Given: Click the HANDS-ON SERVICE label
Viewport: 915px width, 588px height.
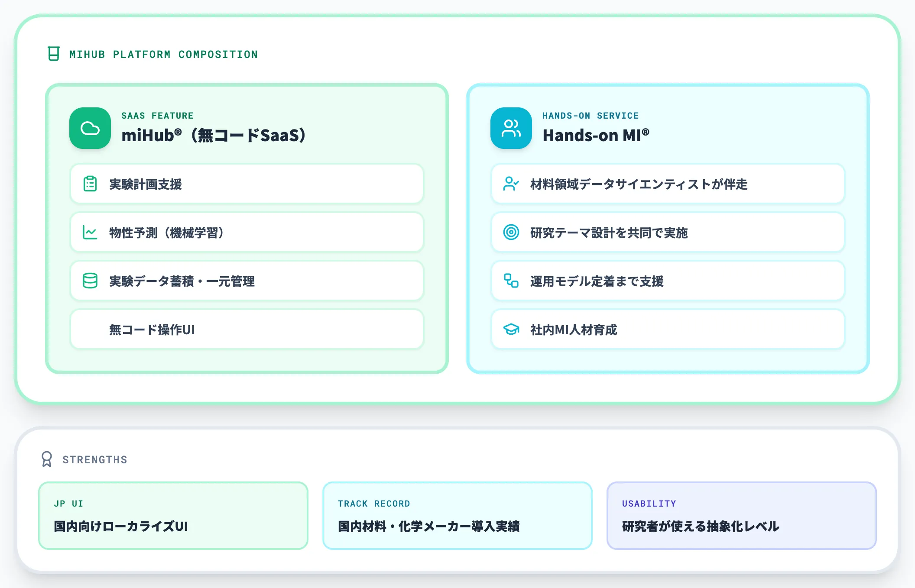Looking at the screenshot, I should coord(591,116).
